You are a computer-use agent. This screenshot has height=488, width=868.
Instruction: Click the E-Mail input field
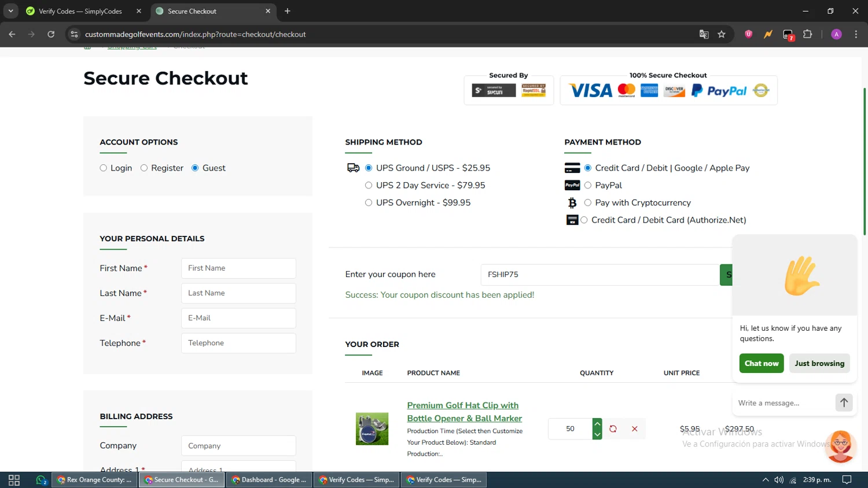[238, 318]
